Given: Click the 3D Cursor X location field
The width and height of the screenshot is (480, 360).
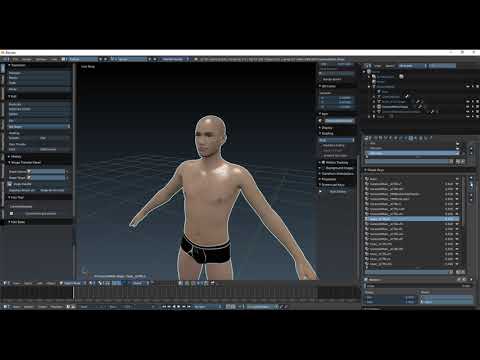Looking at the screenshot, I should pyautogui.click(x=337, y=98).
